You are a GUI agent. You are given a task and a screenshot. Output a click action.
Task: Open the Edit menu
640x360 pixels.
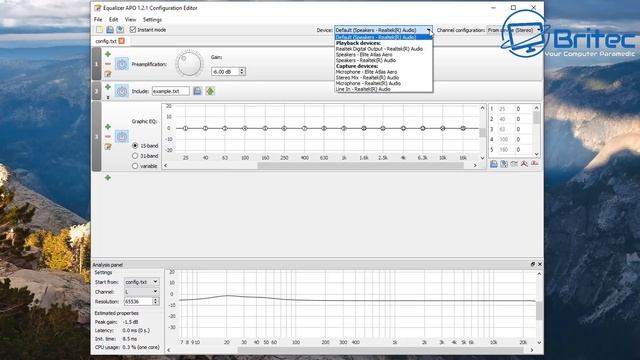point(113,20)
